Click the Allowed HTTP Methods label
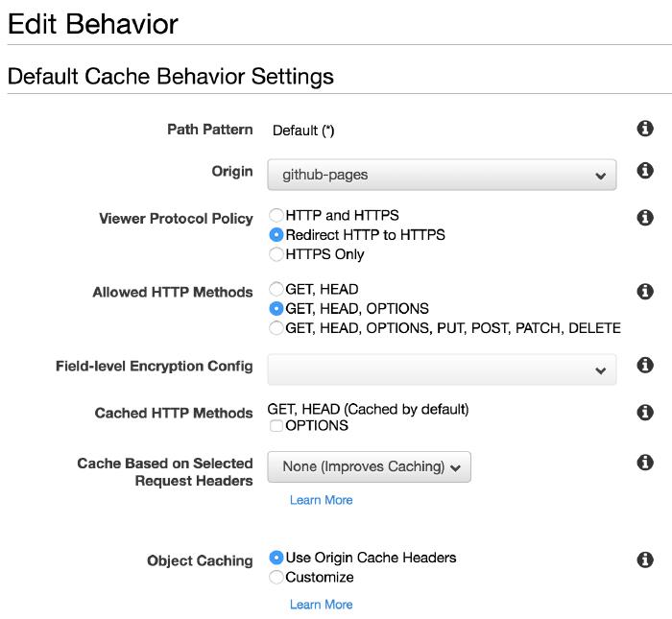This screenshot has width=672, height=619. tap(173, 292)
